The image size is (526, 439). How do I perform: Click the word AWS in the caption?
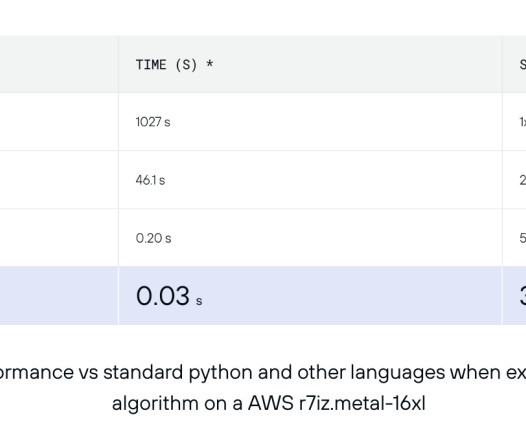[x=270, y=403]
